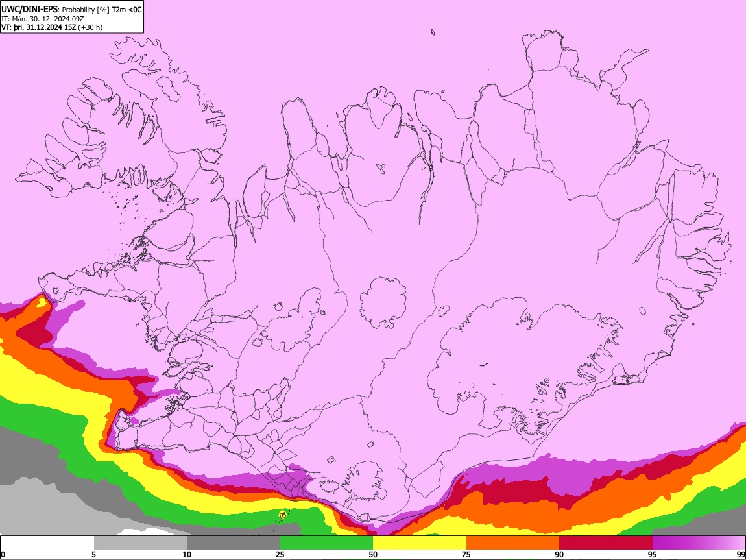Click the legend tick label '50'
This screenshot has width=746, height=560.
point(373,554)
